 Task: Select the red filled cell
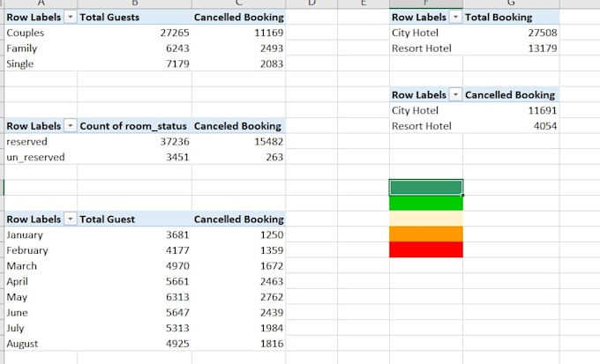pos(425,249)
